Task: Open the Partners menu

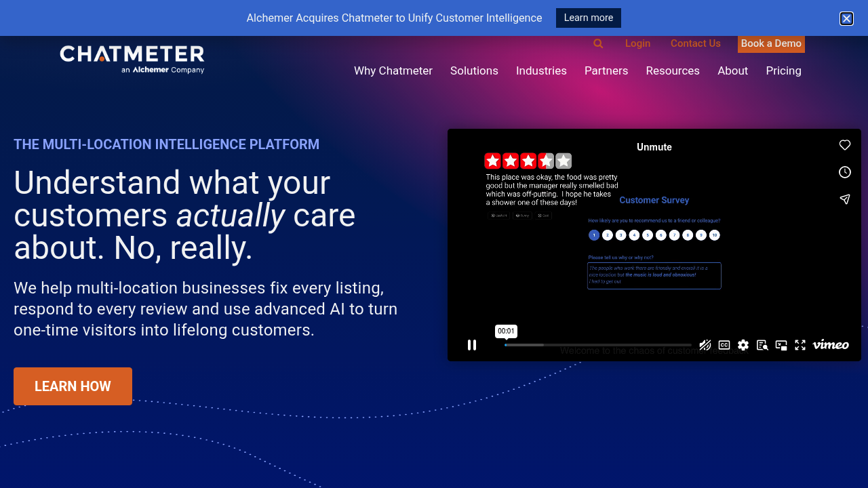Action: tap(606, 70)
